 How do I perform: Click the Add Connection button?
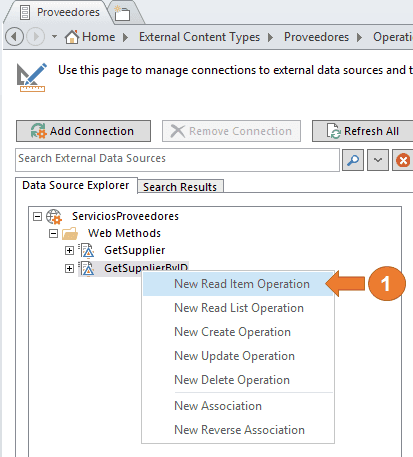pyautogui.click(x=83, y=131)
